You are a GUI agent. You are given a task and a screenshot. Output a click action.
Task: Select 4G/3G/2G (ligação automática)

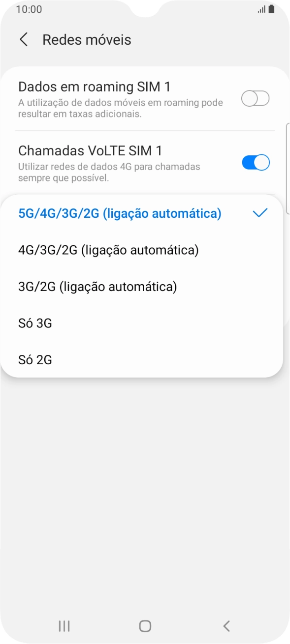pyautogui.click(x=108, y=250)
